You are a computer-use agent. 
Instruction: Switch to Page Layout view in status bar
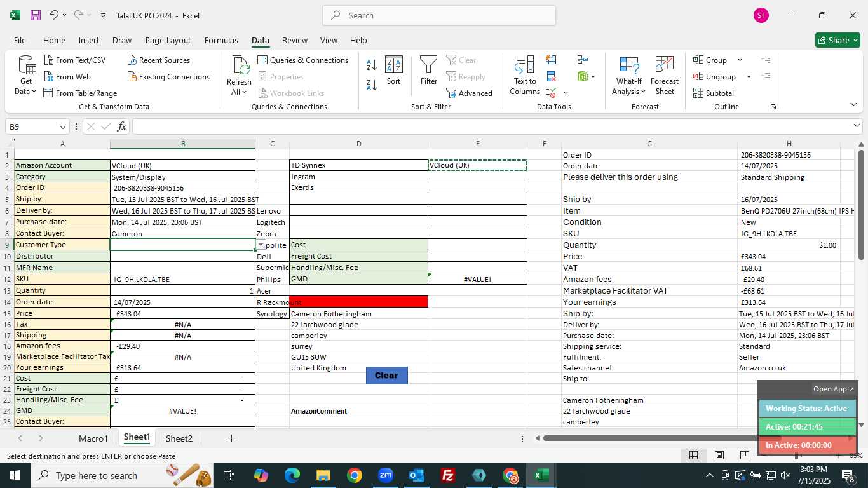pyautogui.click(x=719, y=456)
